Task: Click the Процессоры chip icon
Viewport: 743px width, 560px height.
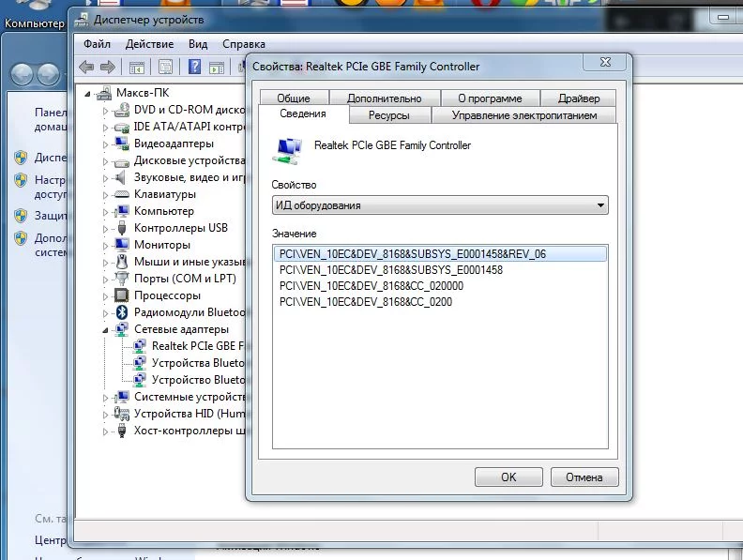Action: point(121,295)
